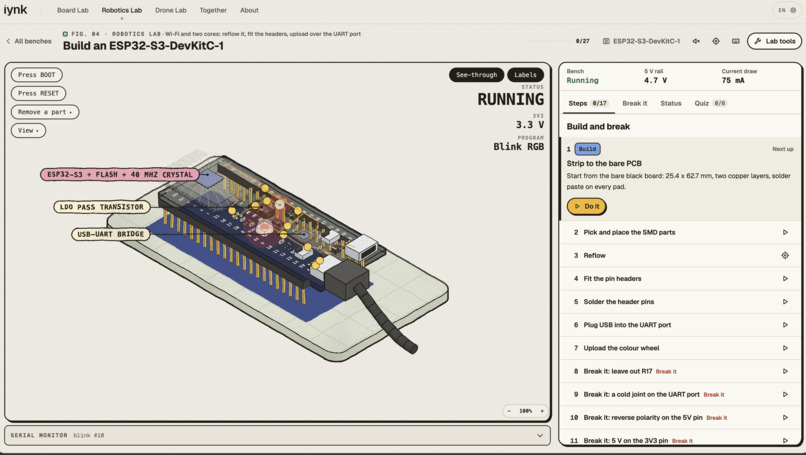806x455 pixels.
Task: Open the Remove a part dropdown
Action: coord(45,112)
